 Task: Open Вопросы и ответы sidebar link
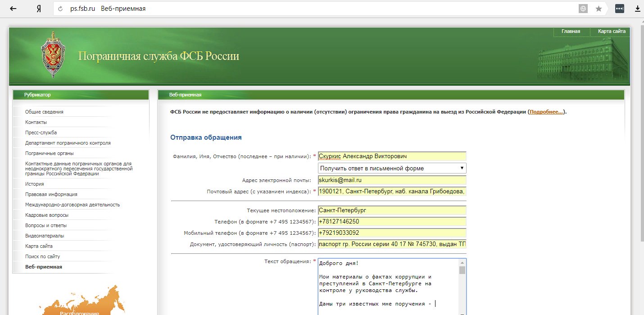pos(46,225)
